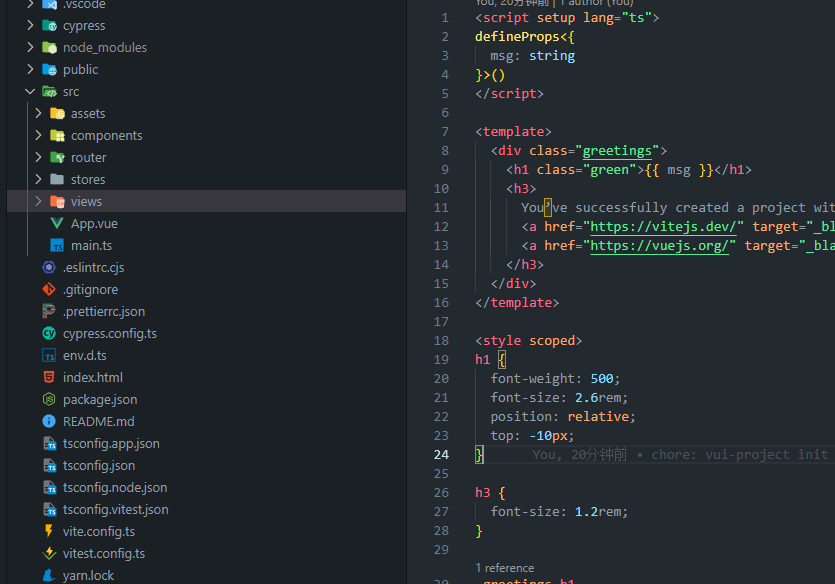Open the https://vuejs.org/ link in code

pyautogui.click(x=659, y=246)
